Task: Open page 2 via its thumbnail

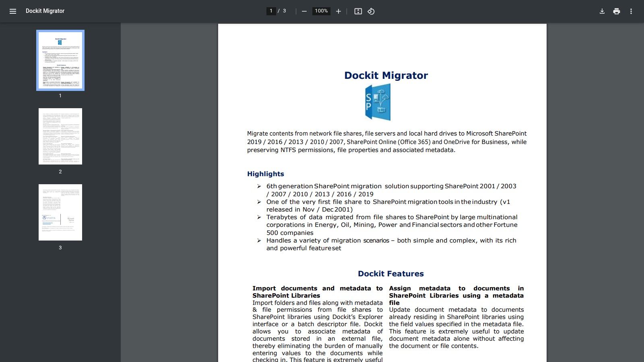Action: pos(60,136)
